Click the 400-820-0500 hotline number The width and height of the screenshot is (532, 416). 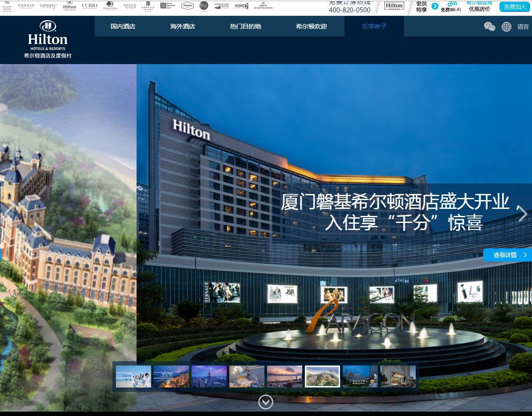pyautogui.click(x=350, y=10)
